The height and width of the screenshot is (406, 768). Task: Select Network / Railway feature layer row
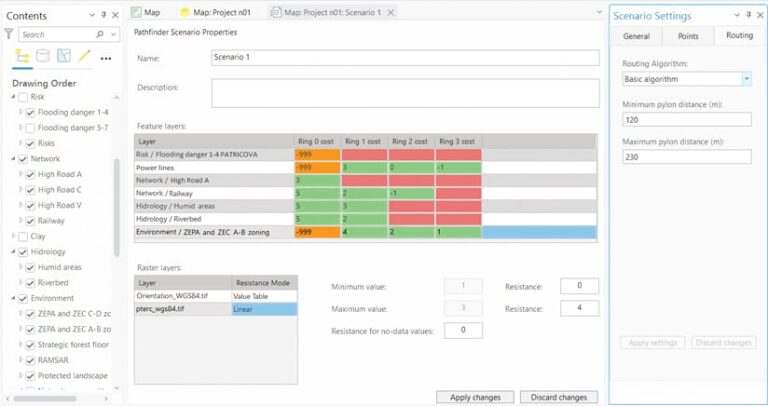[365, 193]
